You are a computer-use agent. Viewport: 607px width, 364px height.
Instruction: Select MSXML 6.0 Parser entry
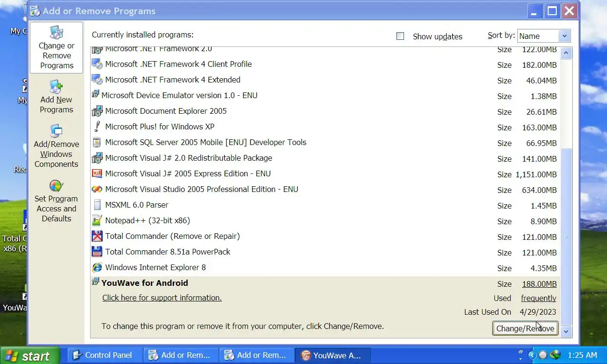[x=325, y=205]
